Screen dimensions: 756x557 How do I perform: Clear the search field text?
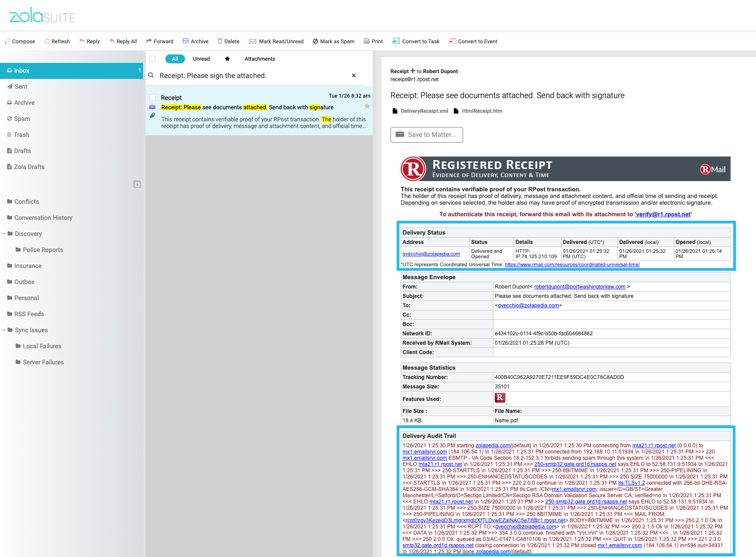354,75
